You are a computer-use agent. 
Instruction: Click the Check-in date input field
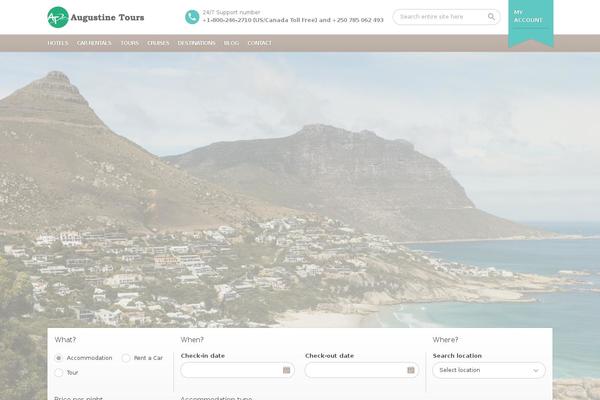[238, 370]
